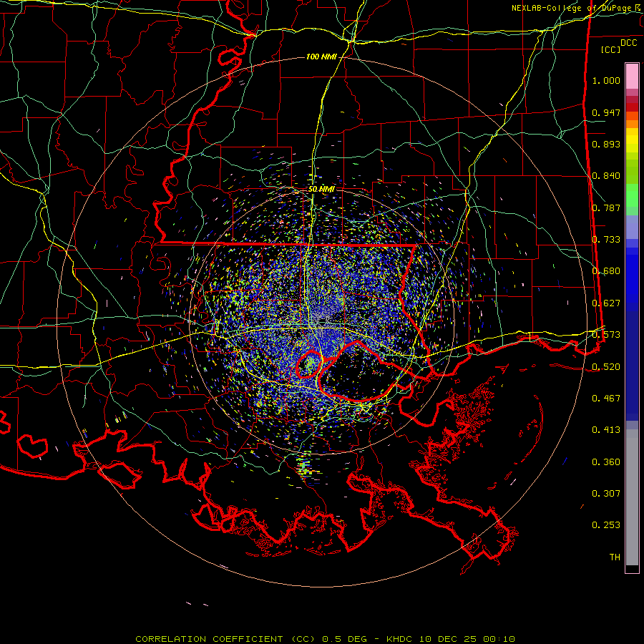Click the 0.840 scale value
This screenshot has height=644, width=644.
click(606, 176)
